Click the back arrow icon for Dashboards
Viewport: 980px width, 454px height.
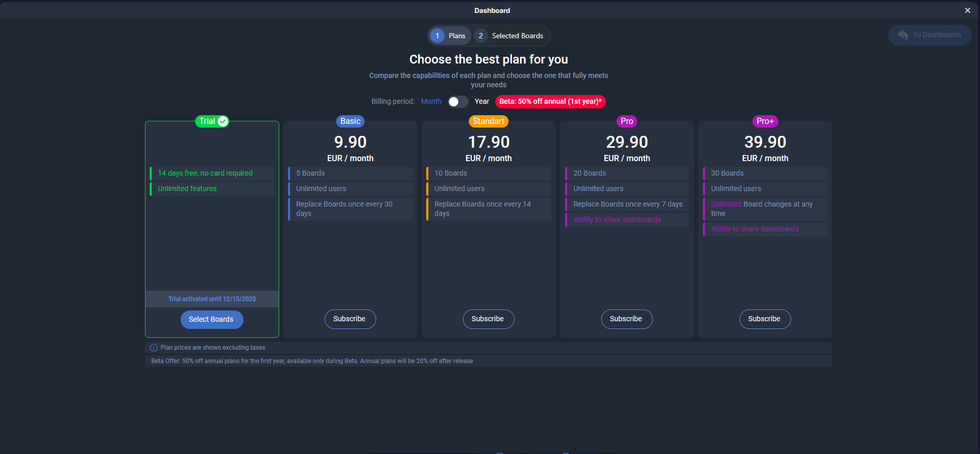pos(903,35)
